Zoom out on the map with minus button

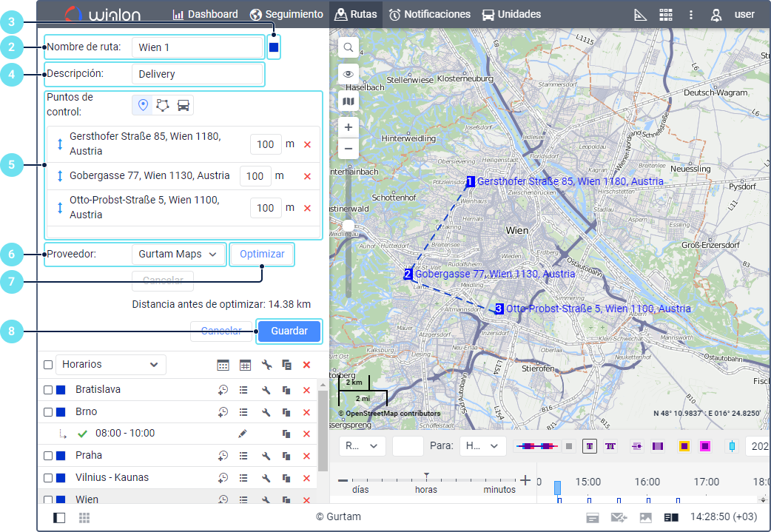348,149
